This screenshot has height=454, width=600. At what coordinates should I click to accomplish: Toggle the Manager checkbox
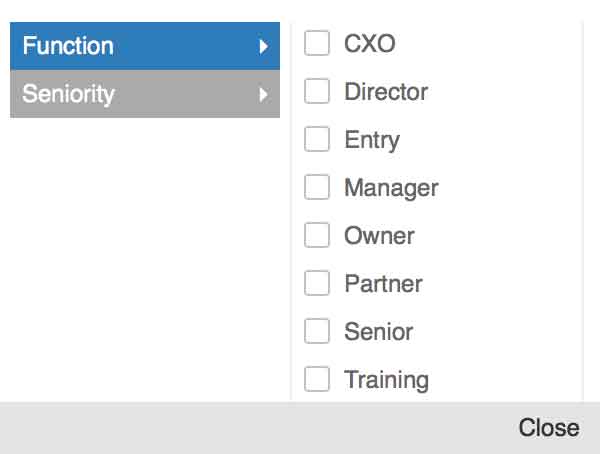(317, 188)
